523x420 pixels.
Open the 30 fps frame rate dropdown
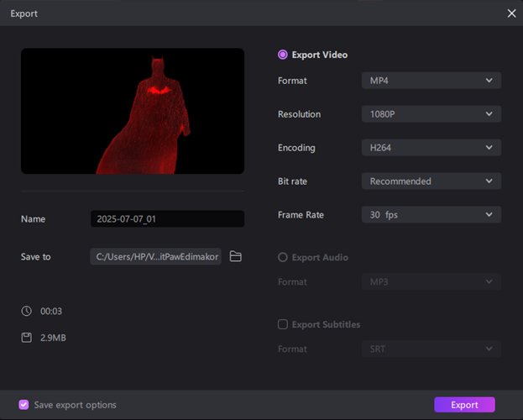[431, 215]
